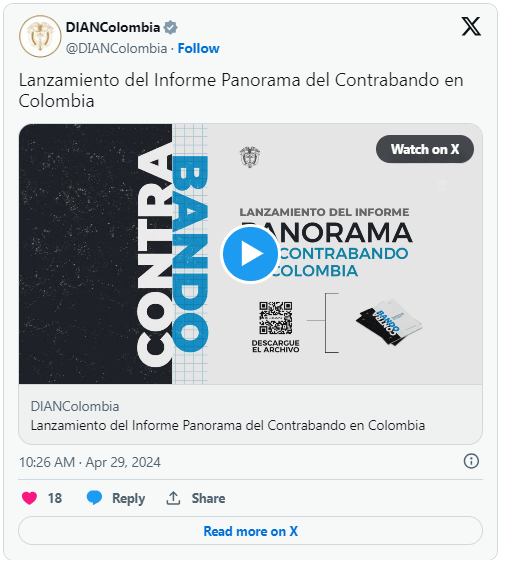This screenshot has height=567, width=505.
Task: Click the verified badge next to DIANColombia
Action: (172, 27)
